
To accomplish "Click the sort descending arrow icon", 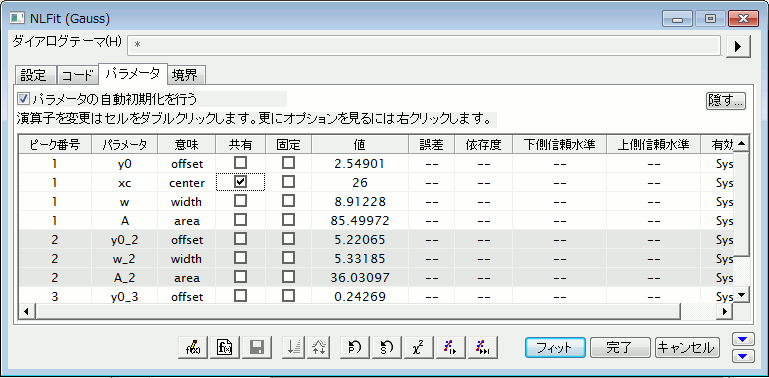I will pos(294,348).
